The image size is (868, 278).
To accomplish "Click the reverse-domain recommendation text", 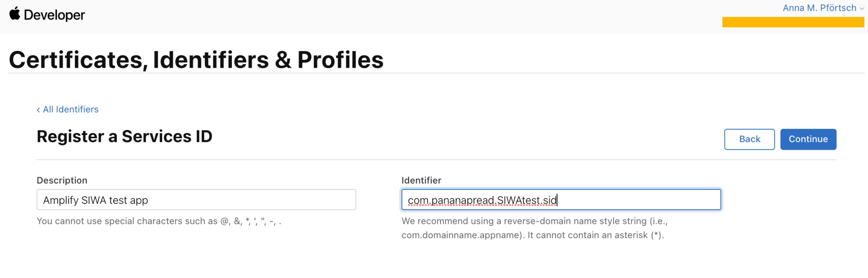I will [534, 228].
